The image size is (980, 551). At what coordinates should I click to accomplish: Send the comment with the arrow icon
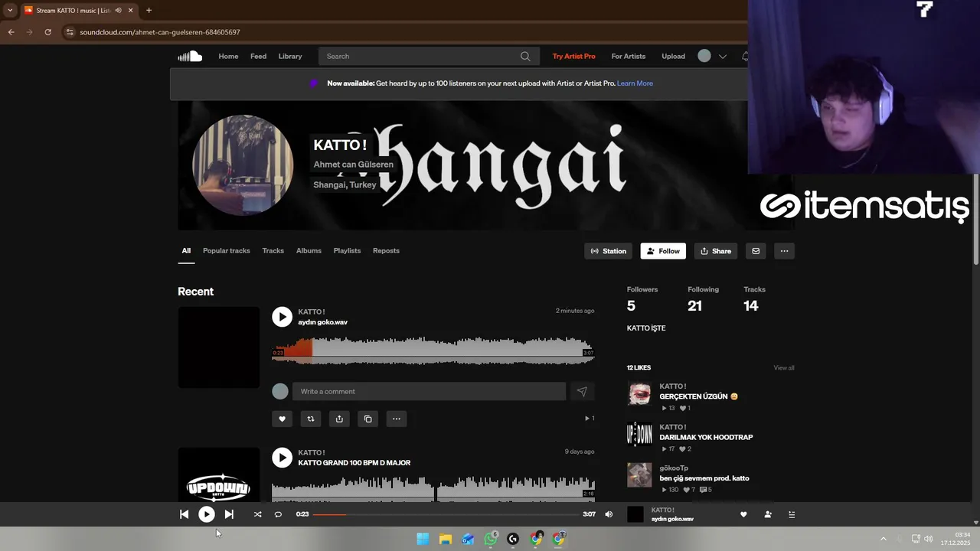click(x=582, y=391)
